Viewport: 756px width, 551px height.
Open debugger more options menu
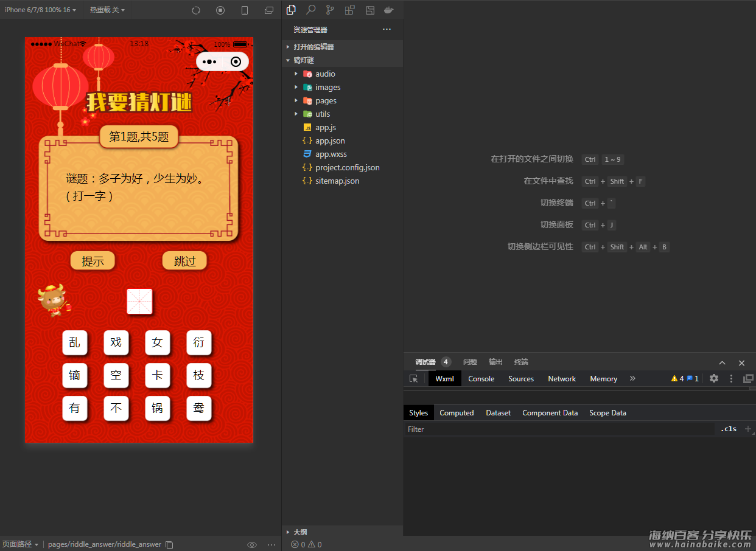point(731,378)
